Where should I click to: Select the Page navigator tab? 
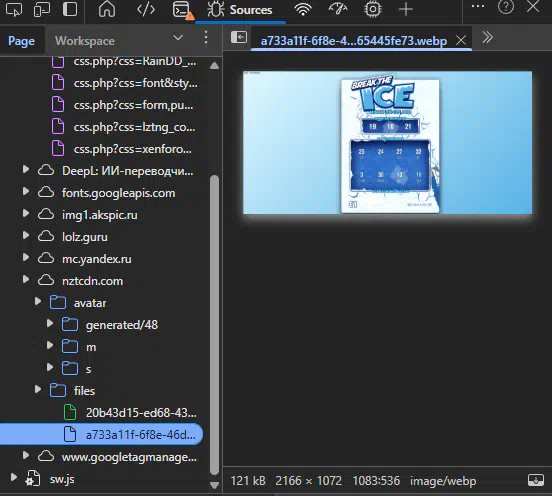coord(21,41)
